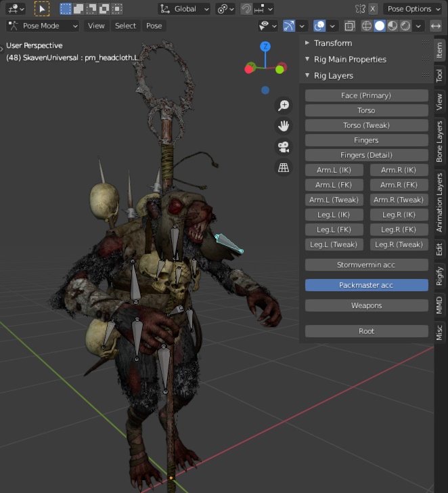Image resolution: width=448 pixels, height=493 pixels.
Task: Open object visibility and selectability dropdown
Action: click(267, 26)
